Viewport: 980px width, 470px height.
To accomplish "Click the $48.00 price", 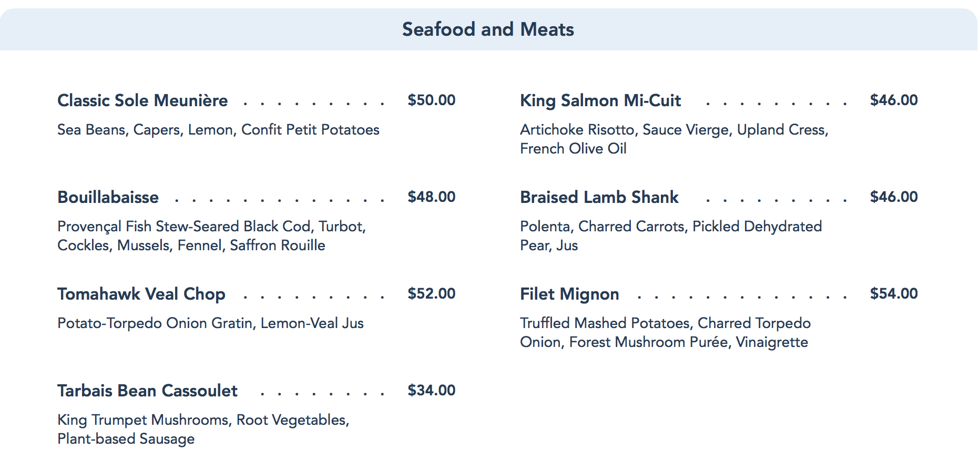I will (431, 197).
